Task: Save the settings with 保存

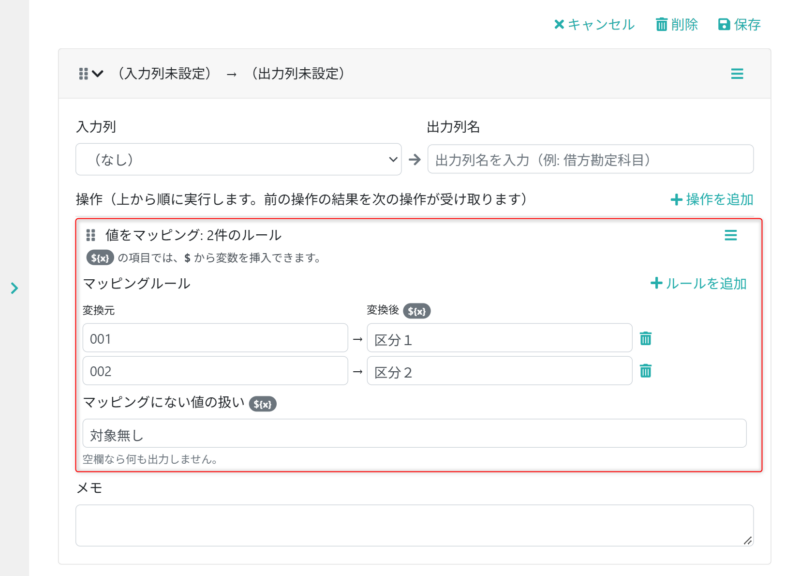Action: tap(739, 24)
